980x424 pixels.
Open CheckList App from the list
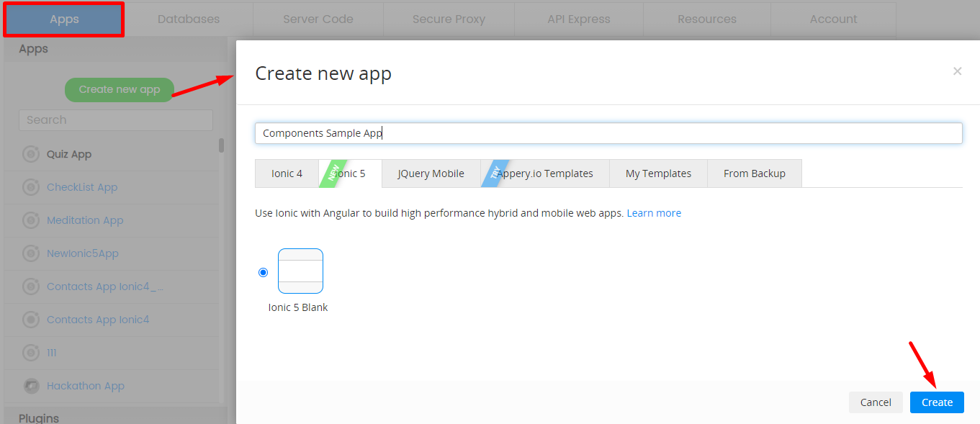pos(82,187)
